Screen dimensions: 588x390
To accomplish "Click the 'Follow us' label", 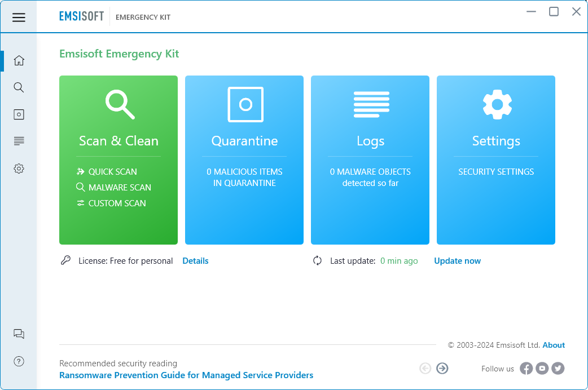I will click(498, 369).
